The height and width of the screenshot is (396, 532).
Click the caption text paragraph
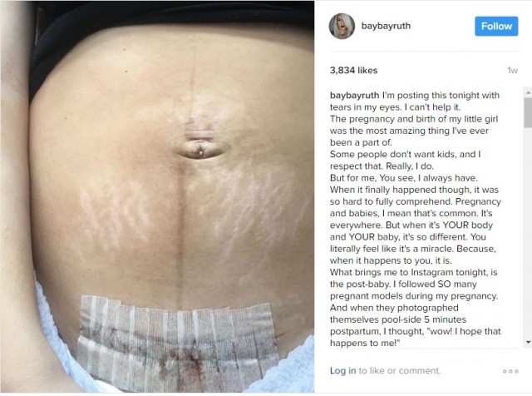pos(416,219)
